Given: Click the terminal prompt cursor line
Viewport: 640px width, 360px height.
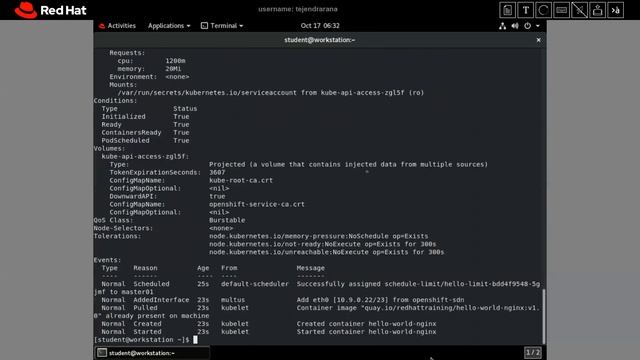Looking at the screenshot, I should (x=145, y=340).
